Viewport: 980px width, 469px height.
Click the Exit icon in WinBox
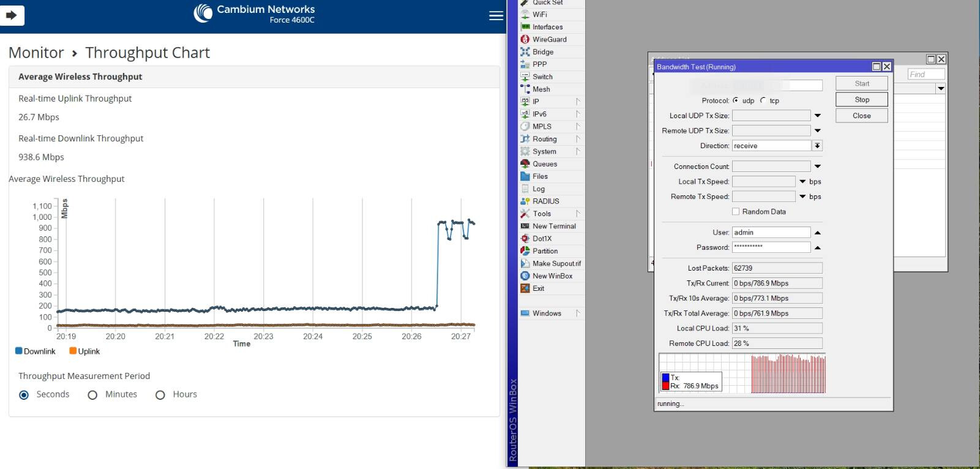coord(525,288)
